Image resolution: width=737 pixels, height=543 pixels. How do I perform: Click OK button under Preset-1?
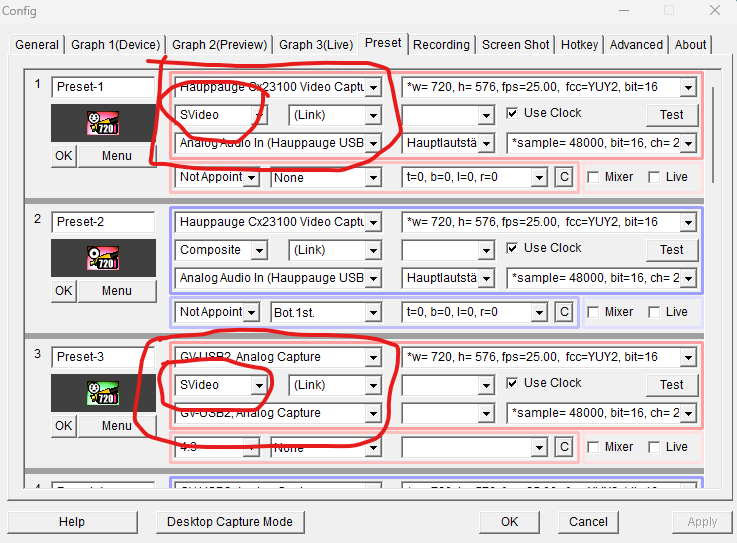(64, 156)
